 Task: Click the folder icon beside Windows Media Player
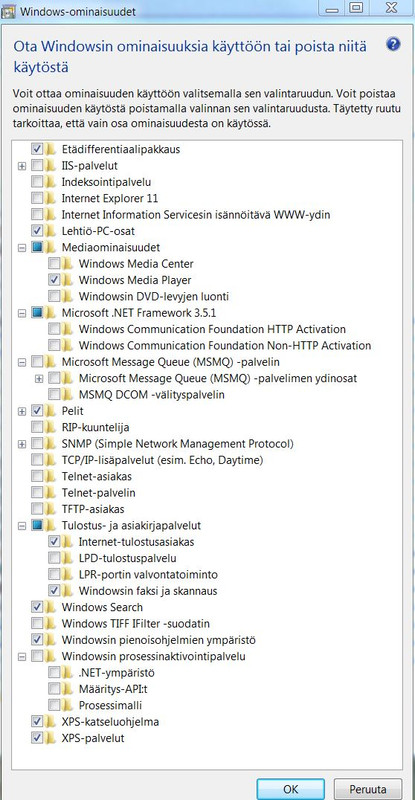[x=67, y=280]
